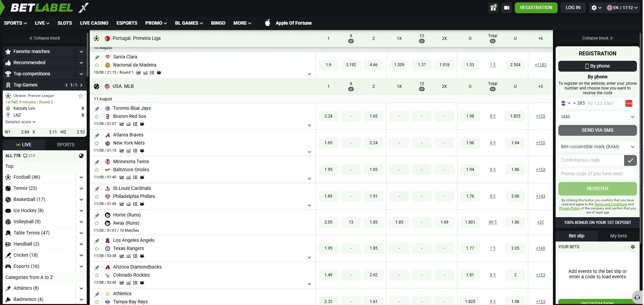The height and width of the screenshot is (305, 644).
Task: Open the bet slip settings gear
Action: pos(633,247)
